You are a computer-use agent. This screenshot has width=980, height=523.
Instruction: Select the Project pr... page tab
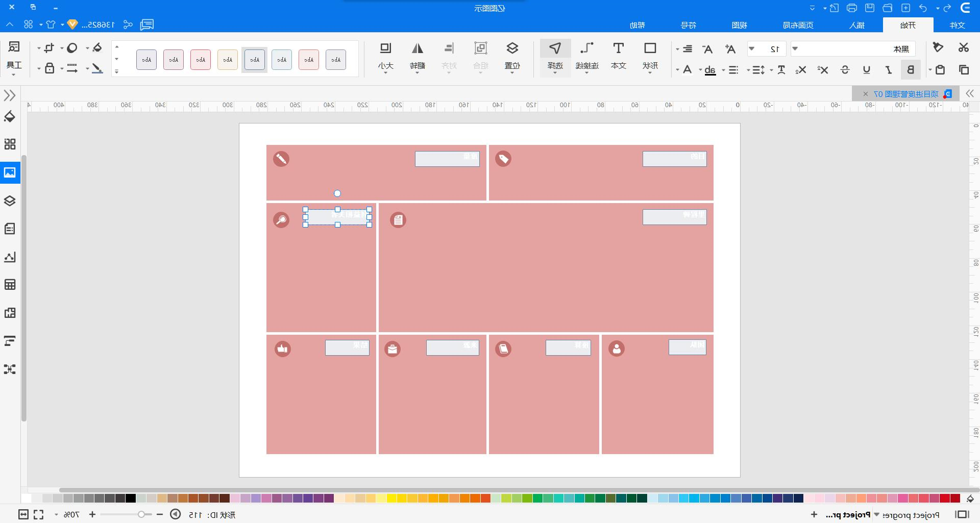click(x=848, y=514)
